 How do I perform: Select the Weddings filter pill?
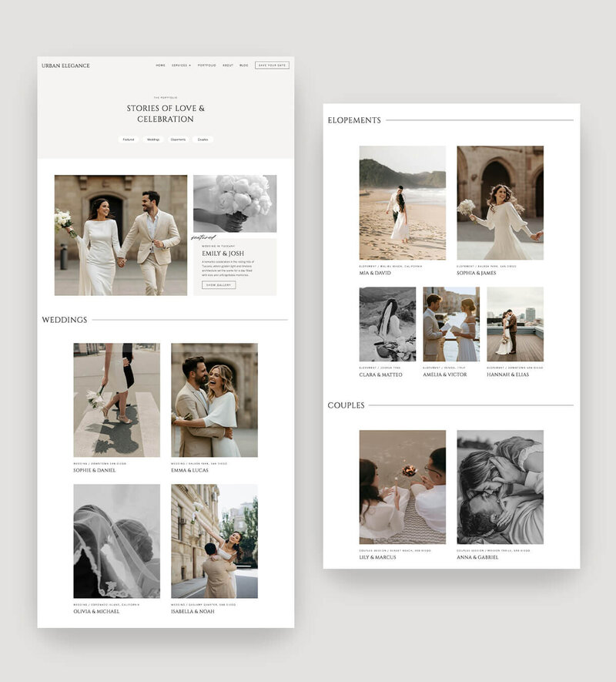point(153,139)
